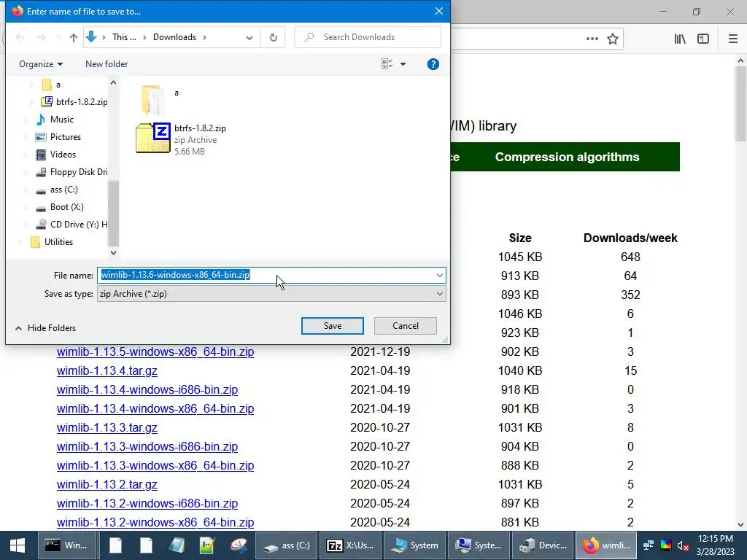Create a New folder in the dialog

click(107, 64)
